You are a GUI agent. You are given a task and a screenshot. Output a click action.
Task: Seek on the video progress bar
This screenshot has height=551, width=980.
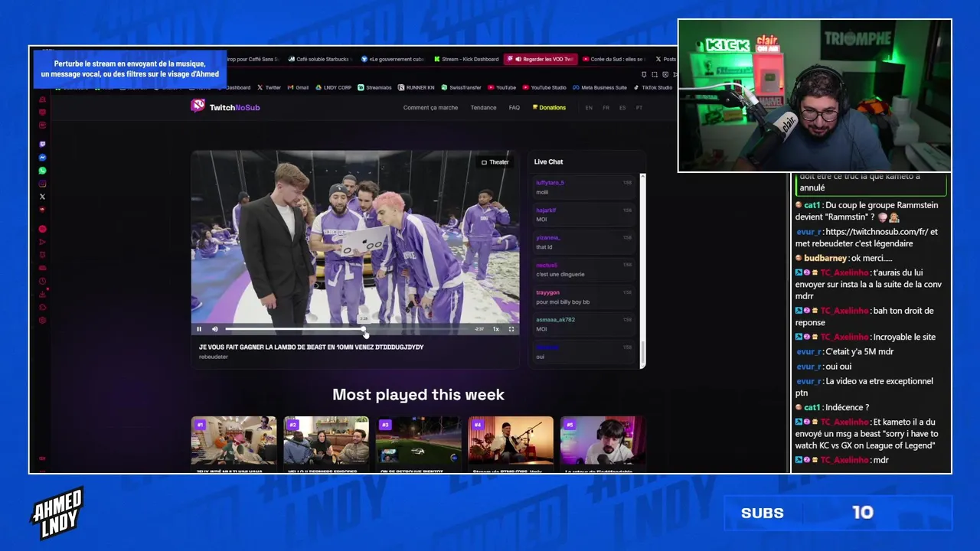point(346,329)
